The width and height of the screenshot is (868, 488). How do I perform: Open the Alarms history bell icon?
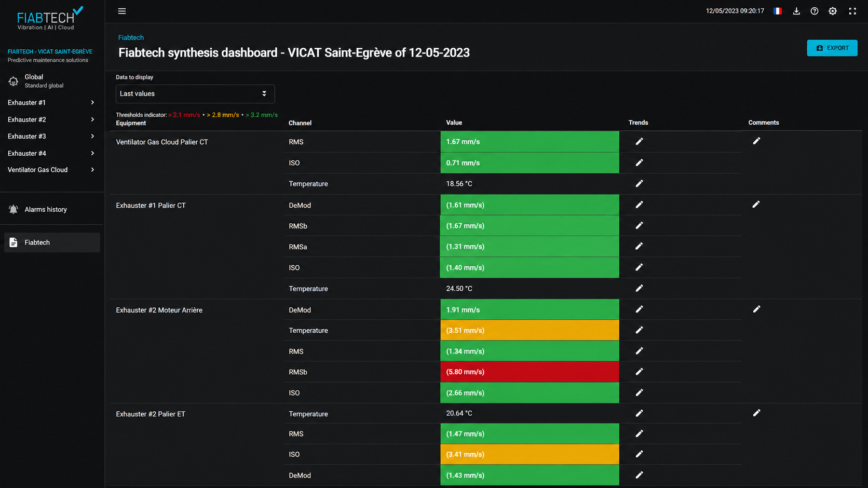click(x=13, y=209)
